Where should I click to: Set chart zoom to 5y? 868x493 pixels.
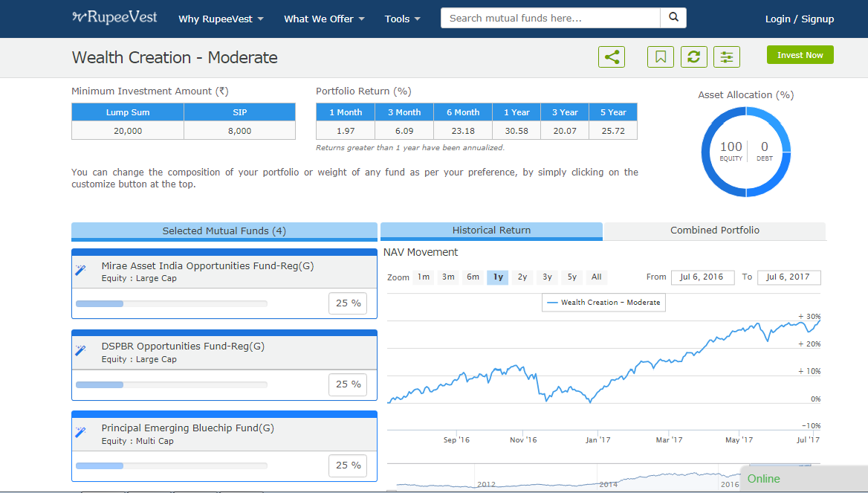coord(571,277)
